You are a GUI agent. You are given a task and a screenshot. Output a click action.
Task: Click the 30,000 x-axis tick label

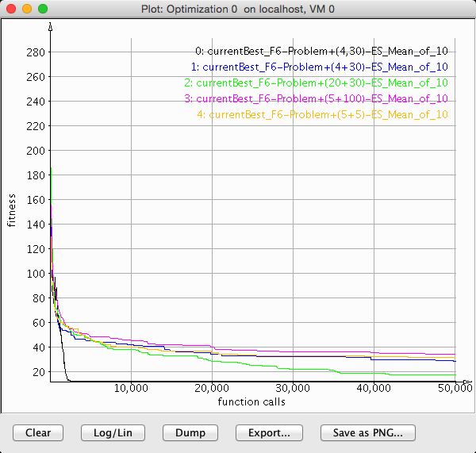[292, 389]
